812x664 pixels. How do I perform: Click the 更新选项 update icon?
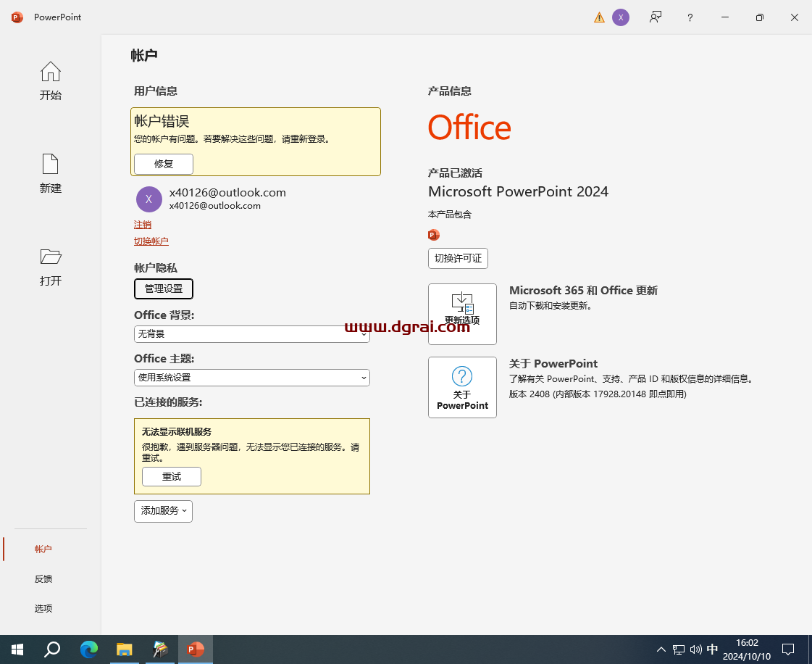462,314
